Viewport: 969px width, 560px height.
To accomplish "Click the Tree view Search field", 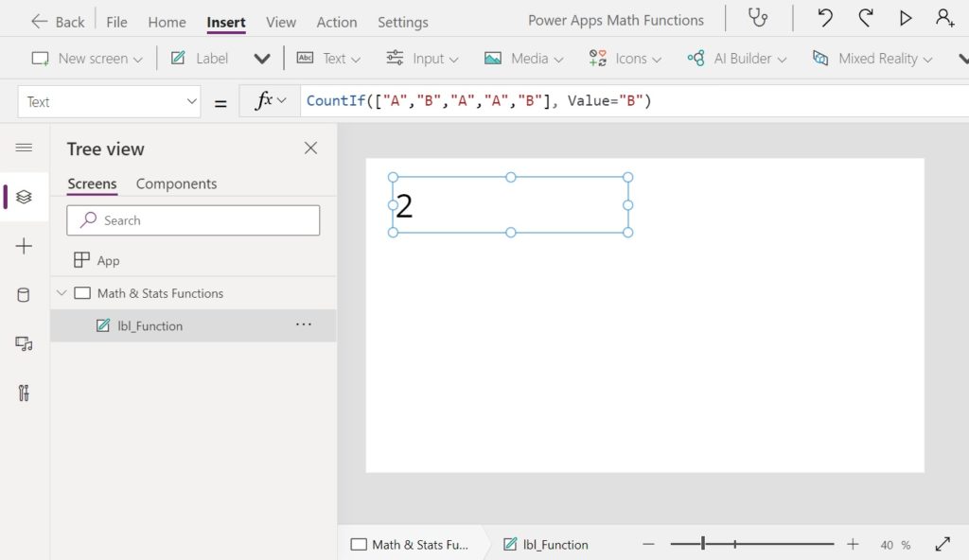I will point(193,220).
